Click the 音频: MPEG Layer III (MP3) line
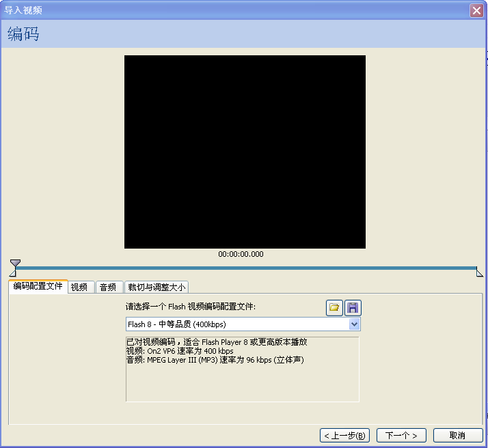This screenshot has width=488, height=448. (215, 360)
